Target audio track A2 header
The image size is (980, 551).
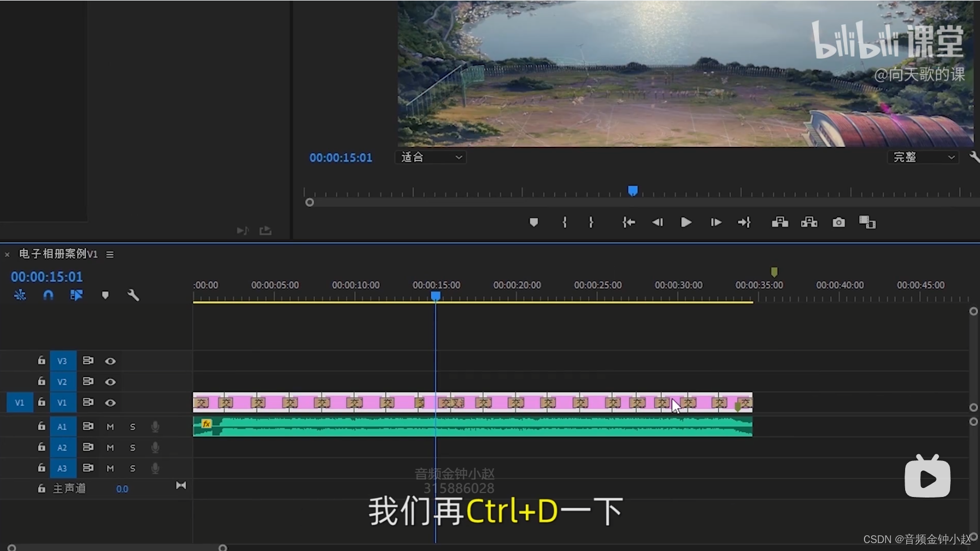pos(62,447)
